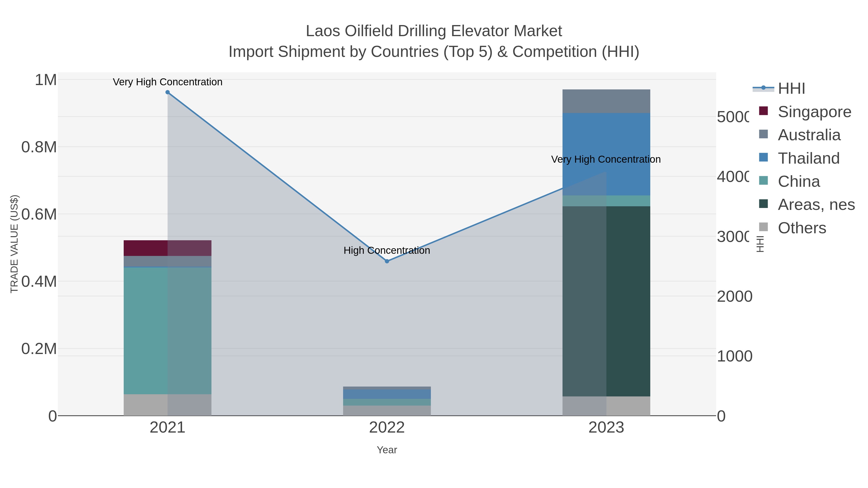The image size is (868, 488).
Task: Select the 2022 HHI data point
Action: tap(387, 261)
